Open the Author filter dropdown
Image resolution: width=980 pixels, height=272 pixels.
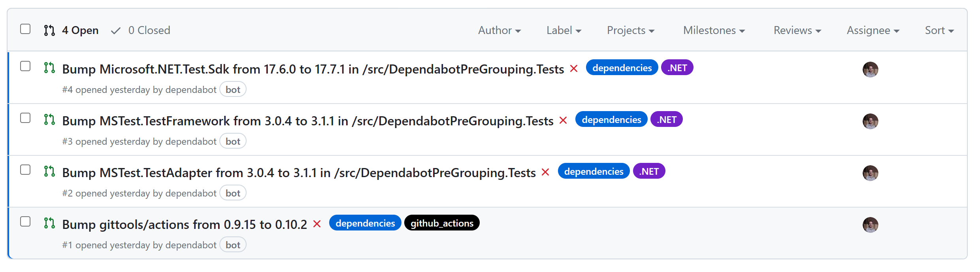pos(499,30)
